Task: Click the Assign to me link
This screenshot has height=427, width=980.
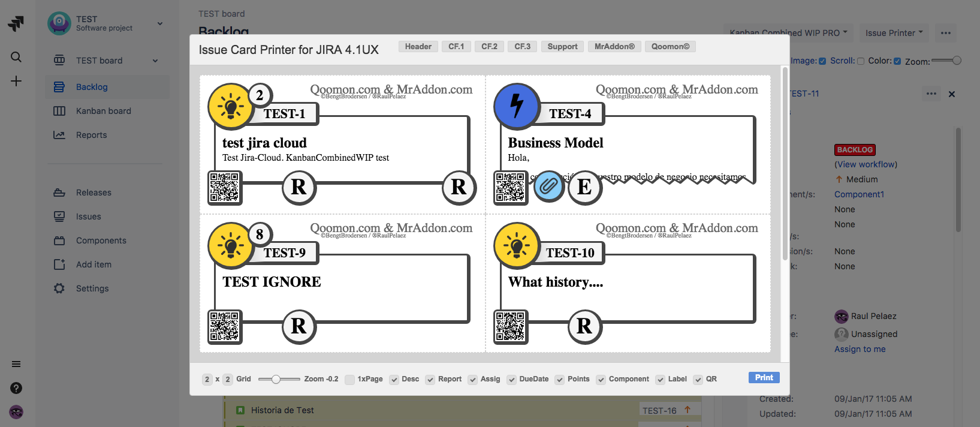Action: 860,349
